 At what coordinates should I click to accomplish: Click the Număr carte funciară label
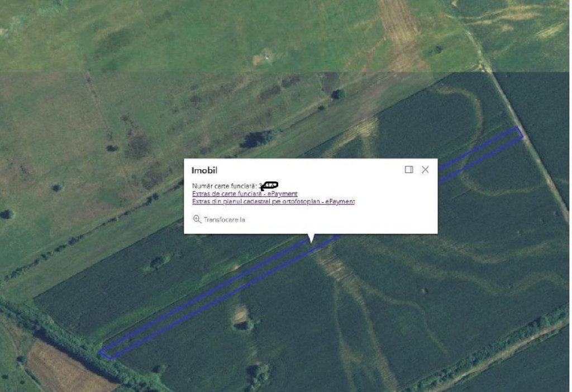click(225, 186)
